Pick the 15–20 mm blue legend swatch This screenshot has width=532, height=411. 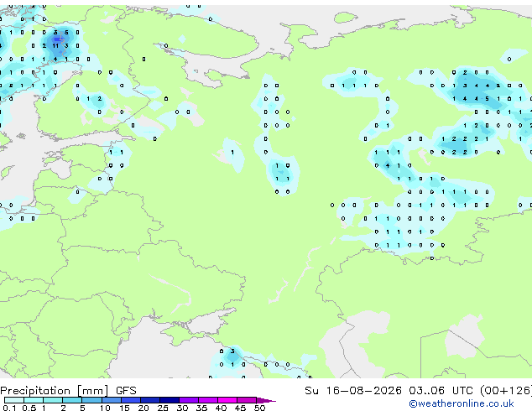point(130,400)
